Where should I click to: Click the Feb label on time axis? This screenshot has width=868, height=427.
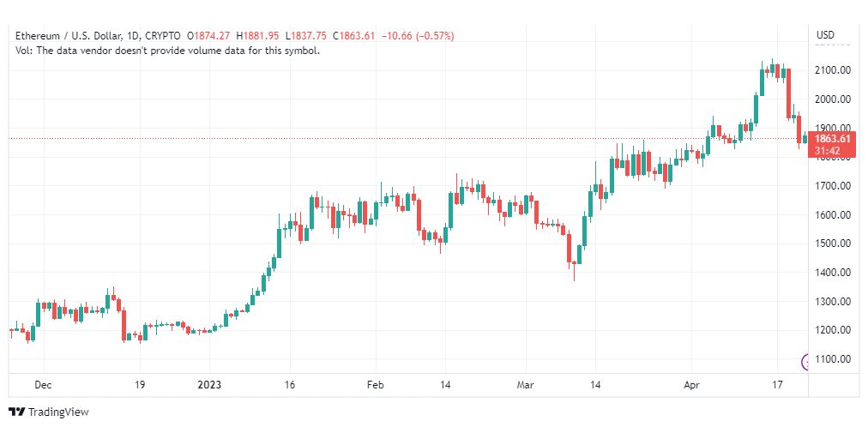coord(376,384)
